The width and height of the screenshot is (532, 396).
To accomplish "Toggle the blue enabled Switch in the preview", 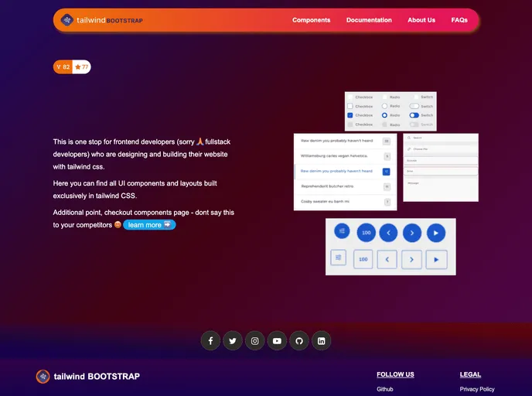I will coord(414,115).
